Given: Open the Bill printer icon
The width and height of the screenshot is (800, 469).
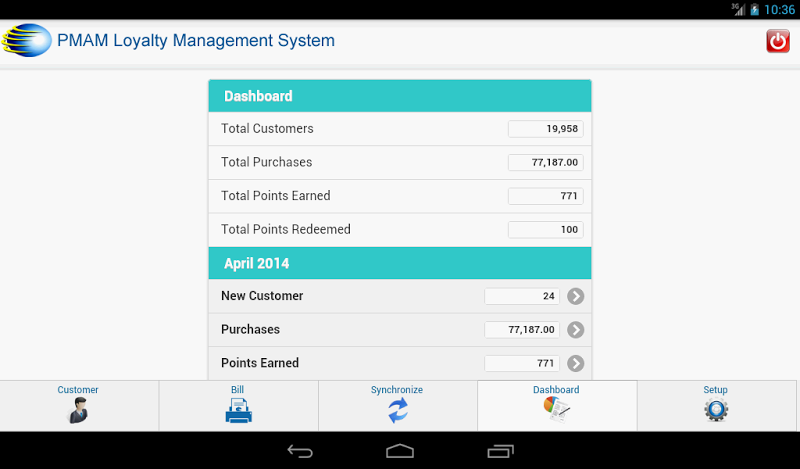Looking at the screenshot, I should 238,411.
